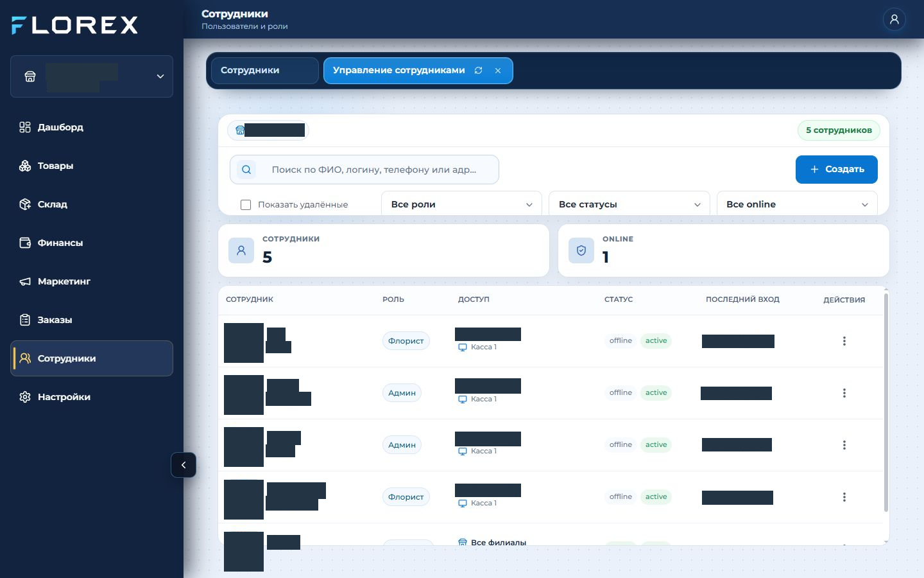924x578 pixels.
Task: Open the user profile icon
Action: tap(894, 19)
